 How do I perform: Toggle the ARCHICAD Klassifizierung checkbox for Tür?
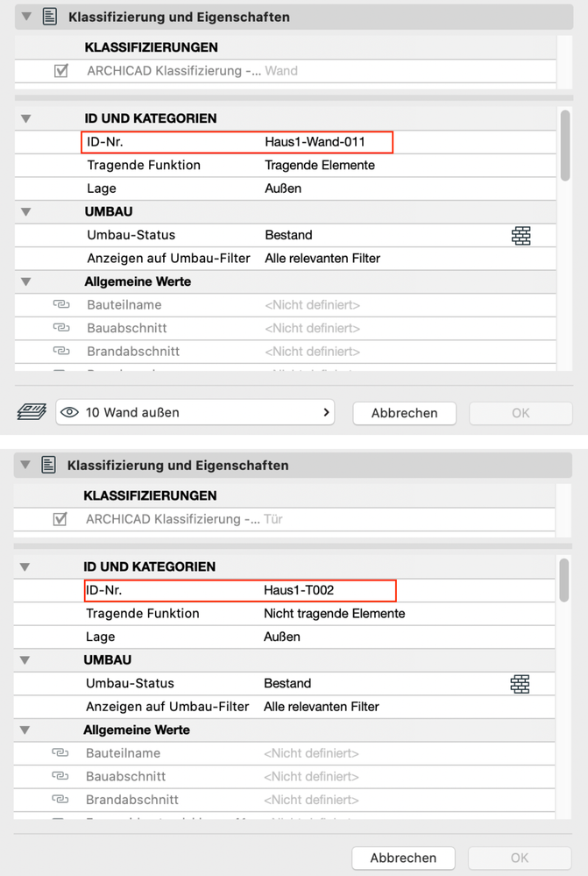click(60, 519)
